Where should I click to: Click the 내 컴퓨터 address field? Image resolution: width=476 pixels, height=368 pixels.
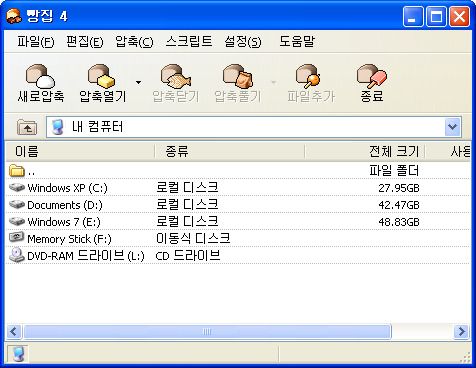point(254,127)
